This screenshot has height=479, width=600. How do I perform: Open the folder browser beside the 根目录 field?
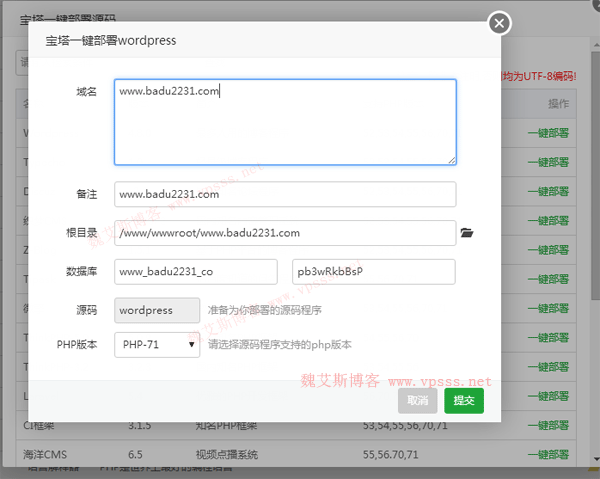click(x=466, y=233)
